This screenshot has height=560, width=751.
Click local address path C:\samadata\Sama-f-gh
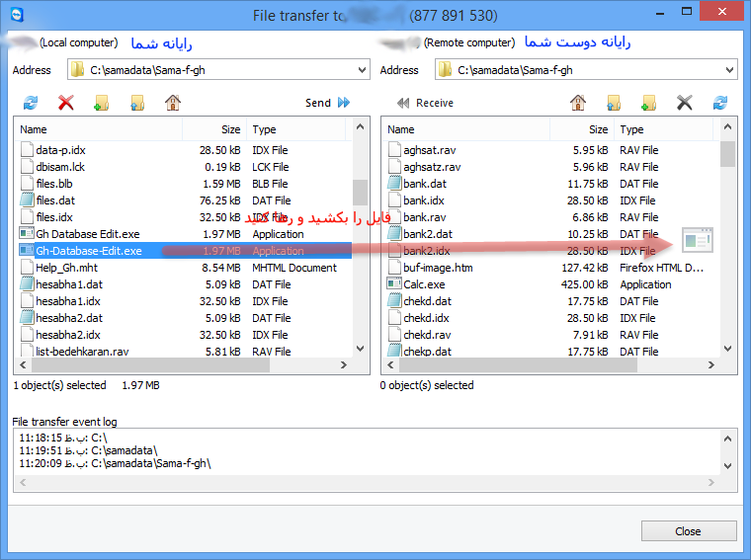[x=147, y=70]
